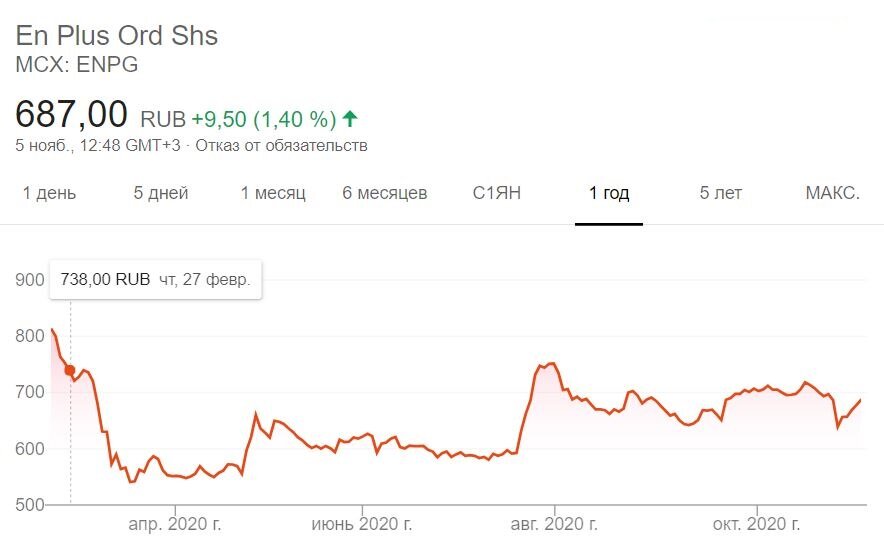Select the "5 дней" time range tab
Viewport: 884px width, 548px height.
(x=161, y=193)
